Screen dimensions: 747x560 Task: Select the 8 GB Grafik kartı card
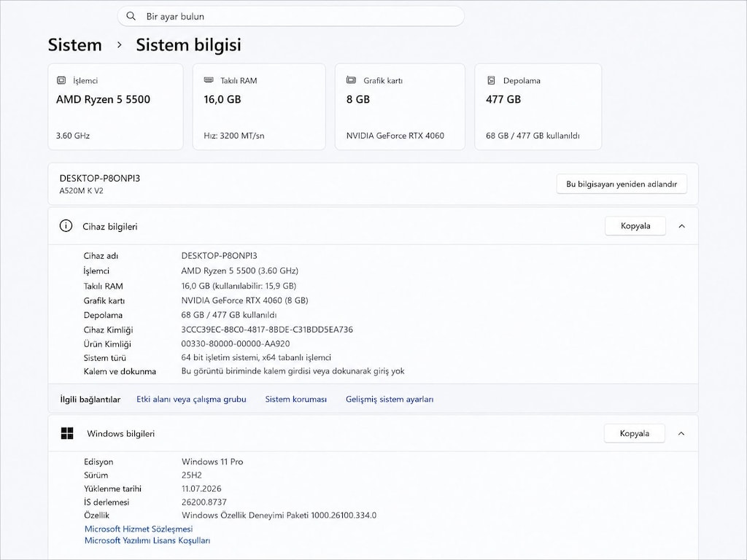point(400,106)
